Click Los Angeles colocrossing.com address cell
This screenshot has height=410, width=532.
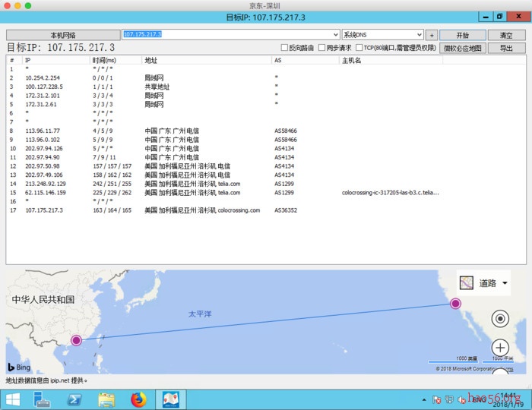pos(202,210)
